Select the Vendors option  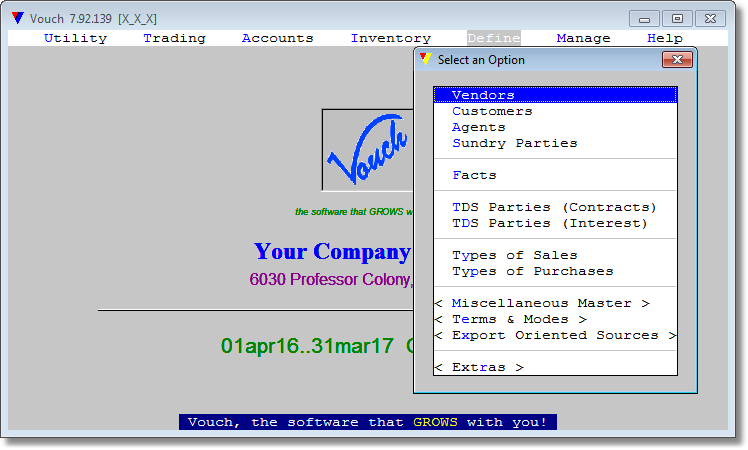tap(555, 95)
